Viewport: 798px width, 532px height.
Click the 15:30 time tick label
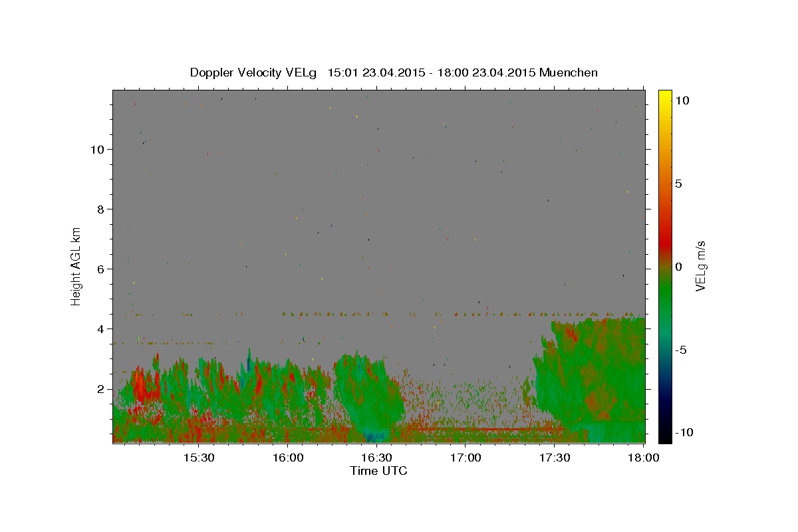point(198,458)
